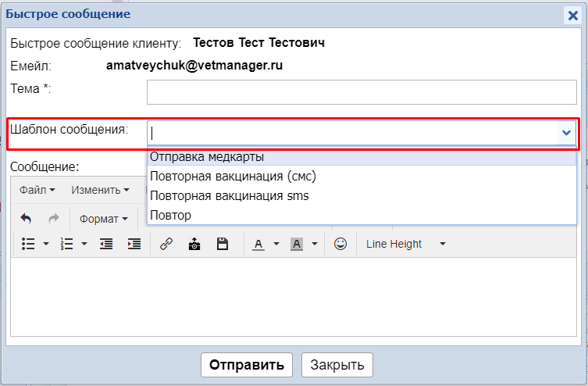Click the insert link icon
The image size is (588, 386).
tap(166, 244)
